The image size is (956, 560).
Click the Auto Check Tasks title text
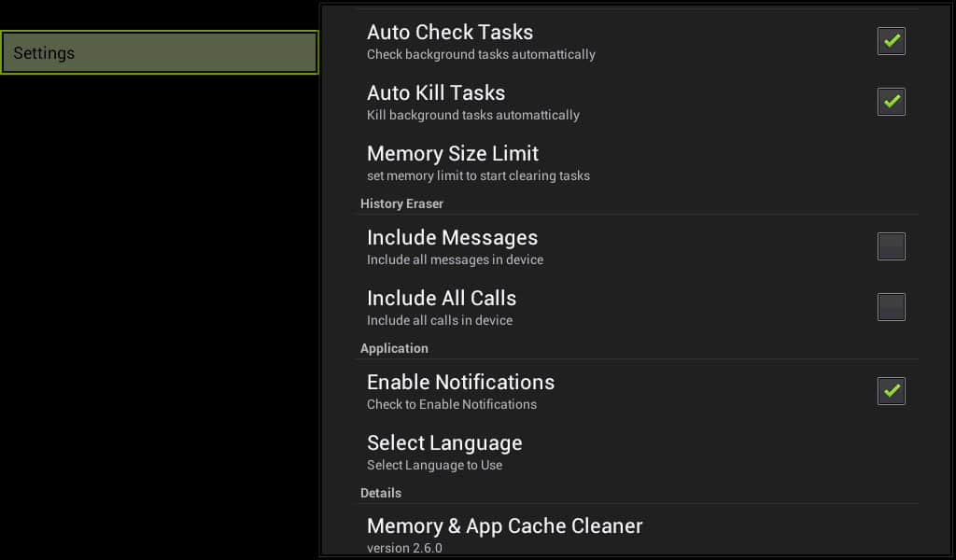[450, 33]
